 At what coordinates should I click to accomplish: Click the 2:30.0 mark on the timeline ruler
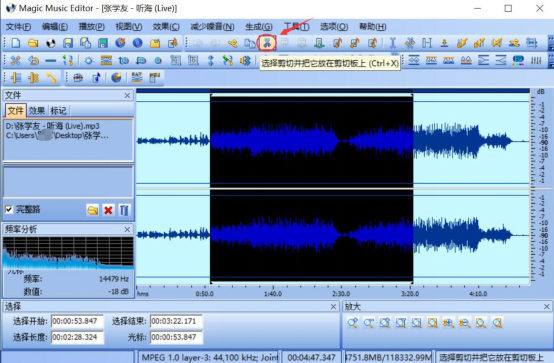click(x=341, y=294)
